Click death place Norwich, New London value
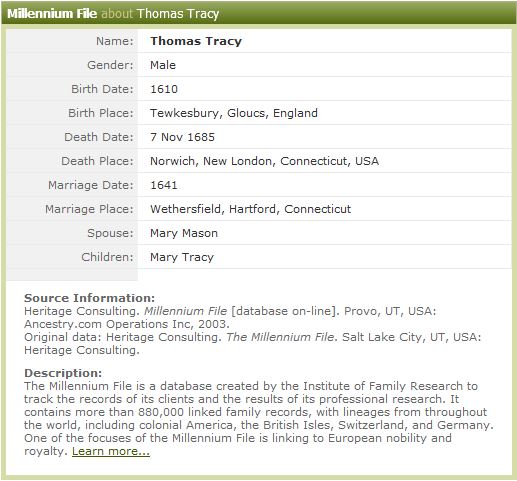Screen dimensions: 517x481 click(x=264, y=161)
